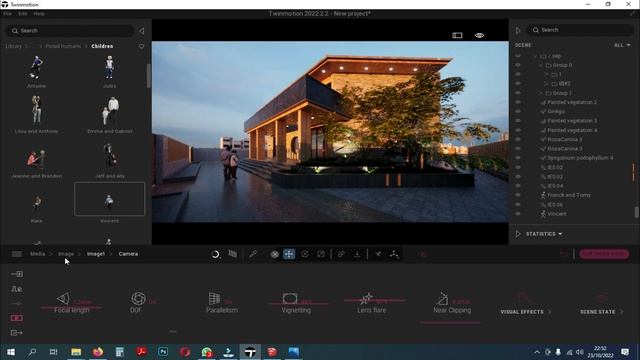Image resolution: width=640 pixels, height=360 pixels.
Task: Click the red button at toolbar right
Action: click(604, 254)
